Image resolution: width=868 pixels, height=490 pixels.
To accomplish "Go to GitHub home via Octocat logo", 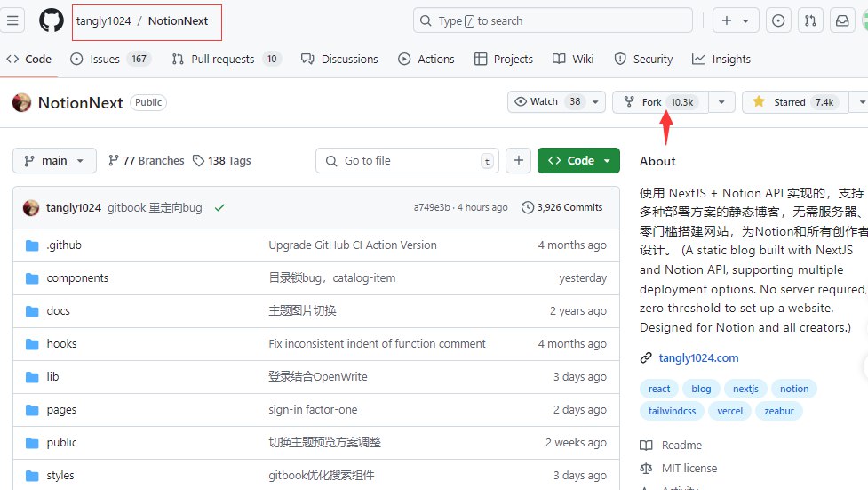I will click(x=51, y=21).
